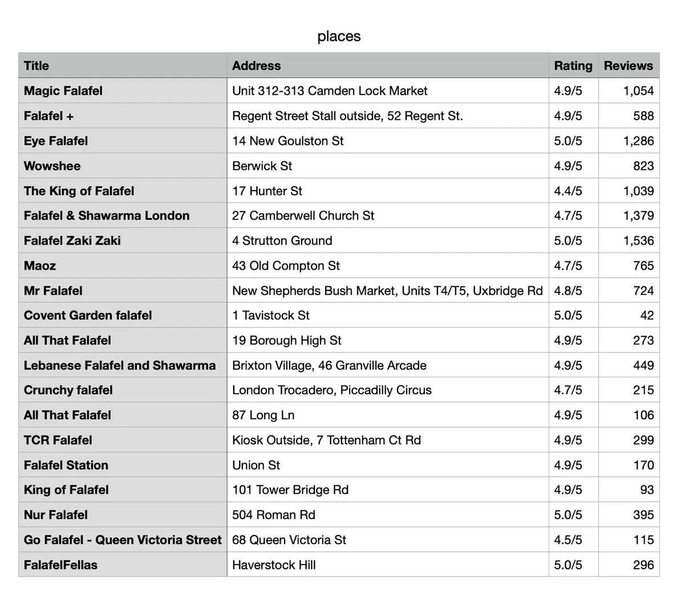Select the Magic Falafel title cell

click(123, 91)
